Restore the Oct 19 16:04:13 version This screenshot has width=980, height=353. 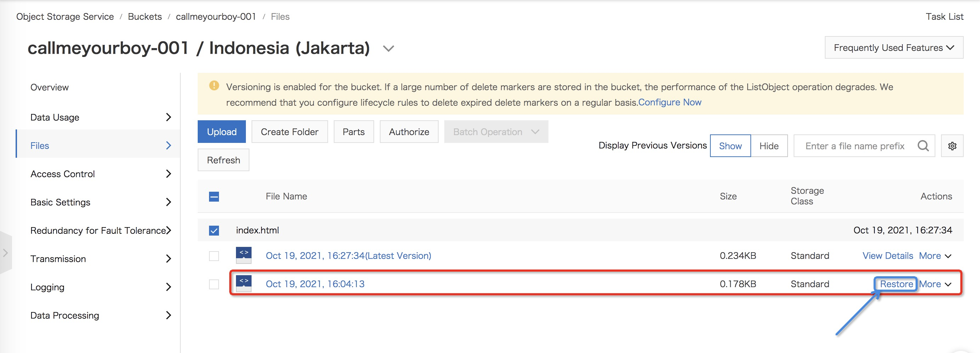coord(896,284)
